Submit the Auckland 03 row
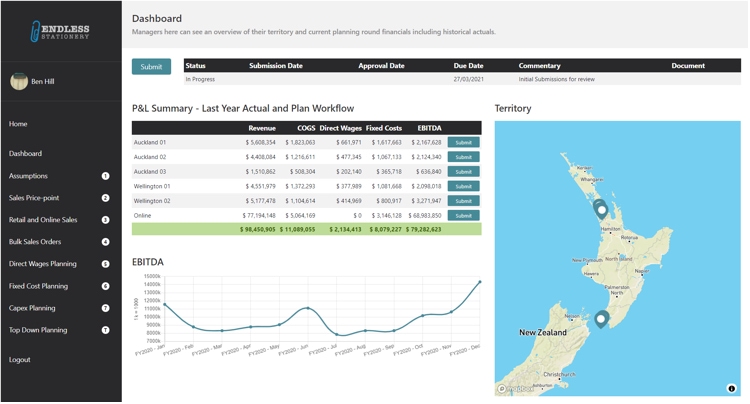The height and width of the screenshot is (404, 750). [463, 172]
